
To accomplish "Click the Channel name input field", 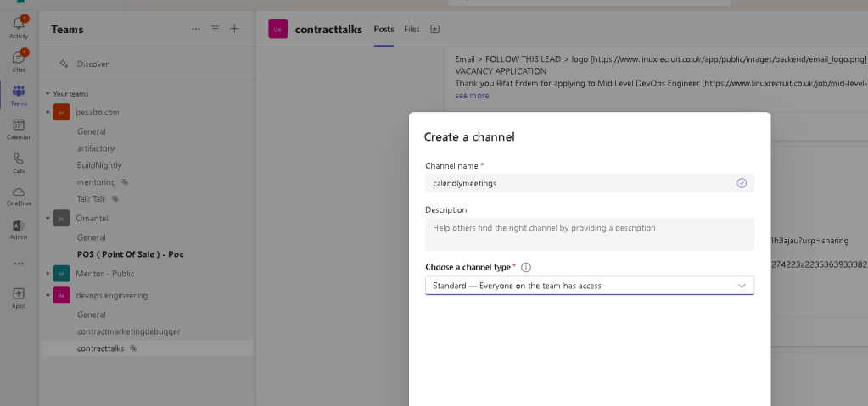I will pos(590,183).
